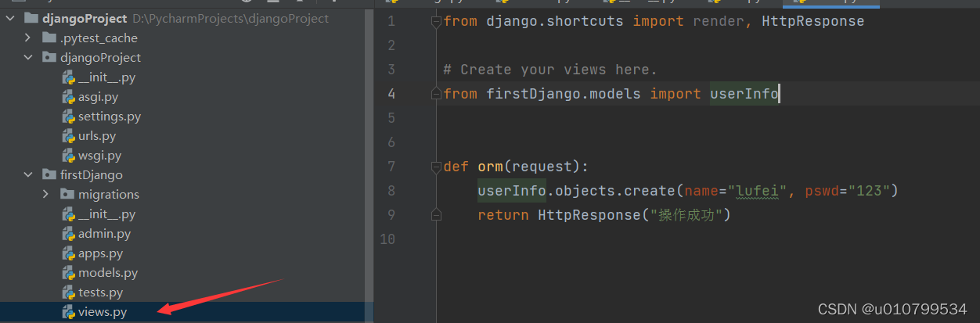Select the asgi.py file icon
The width and height of the screenshot is (980, 323).
click(69, 97)
